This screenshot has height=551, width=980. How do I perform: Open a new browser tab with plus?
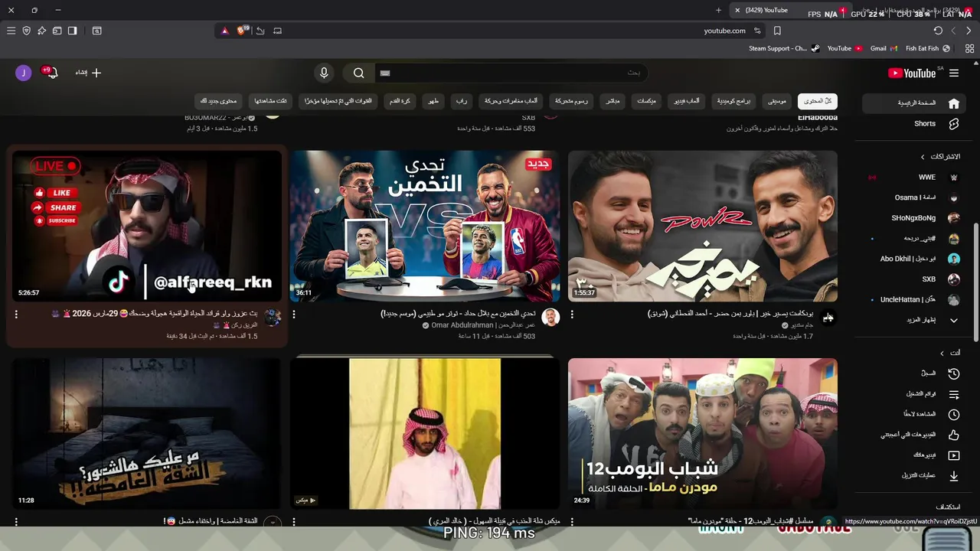[718, 10]
